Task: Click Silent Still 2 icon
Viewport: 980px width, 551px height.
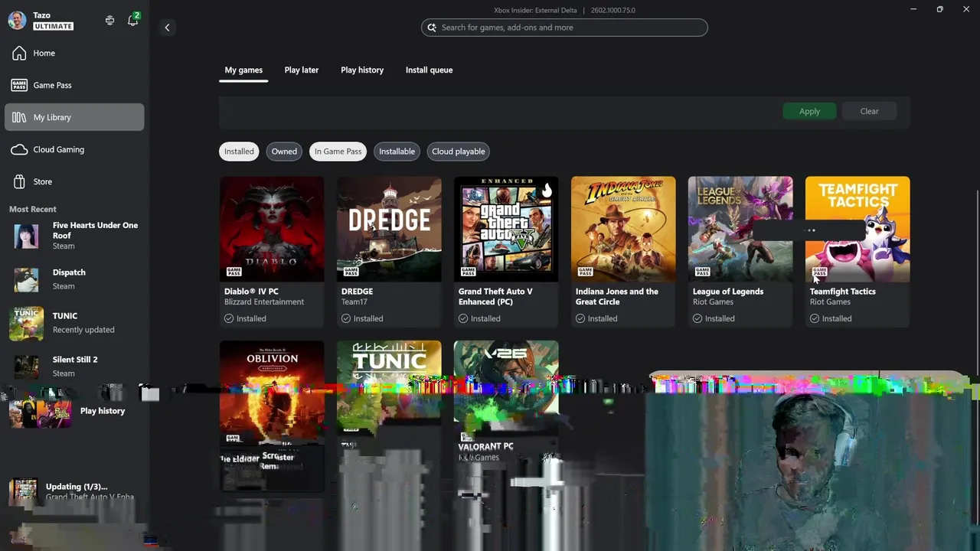Action: pyautogui.click(x=26, y=367)
